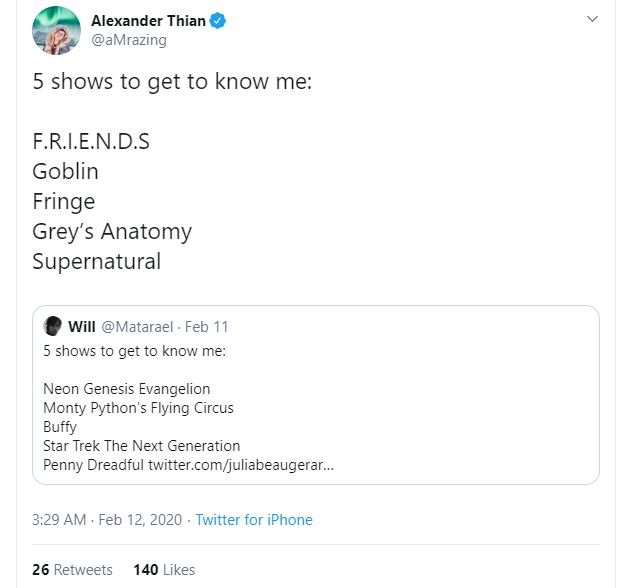Click the F.R.I.E.N.D.S line in tweet
Viewport: 626px width, 588px height.
pyautogui.click(x=91, y=141)
